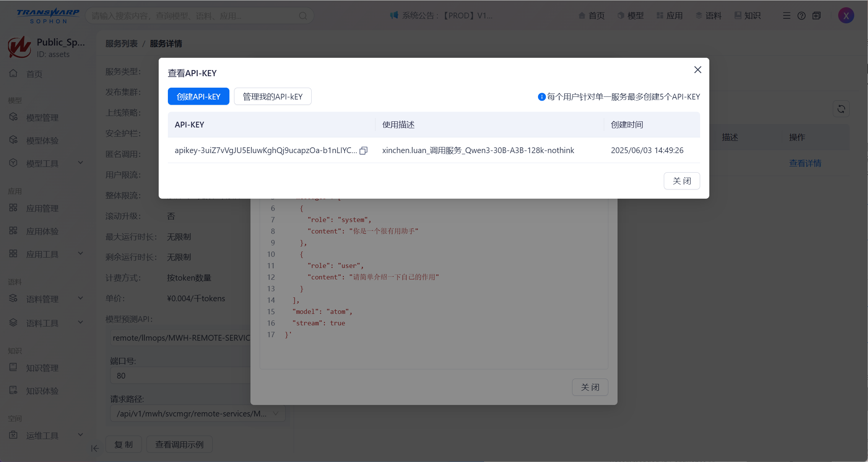Click 查看详情 link
The height and width of the screenshot is (462, 868).
pyautogui.click(x=805, y=163)
